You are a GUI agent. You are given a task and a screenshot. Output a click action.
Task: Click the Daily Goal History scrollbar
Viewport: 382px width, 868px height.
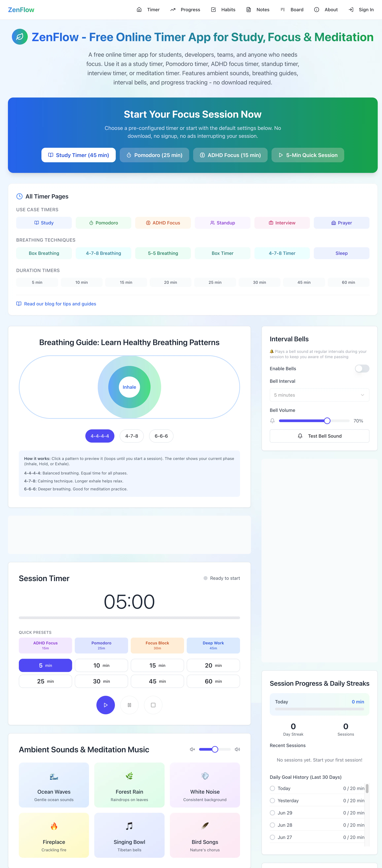tap(367, 789)
